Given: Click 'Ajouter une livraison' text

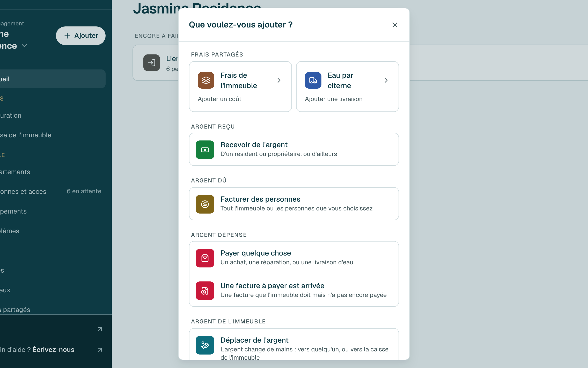Looking at the screenshot, I should pyautogui.click(x=334, y=99).
